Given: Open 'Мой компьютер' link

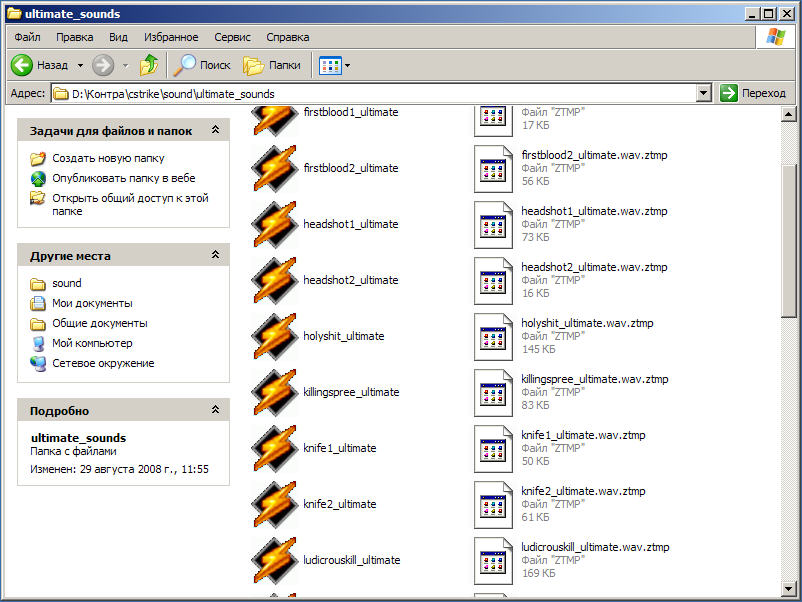Looking at the screenshot, I should (92, 343).
